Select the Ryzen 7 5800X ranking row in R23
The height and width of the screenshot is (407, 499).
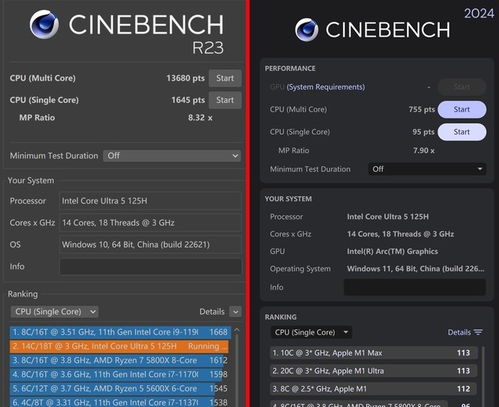pos(120,360)
